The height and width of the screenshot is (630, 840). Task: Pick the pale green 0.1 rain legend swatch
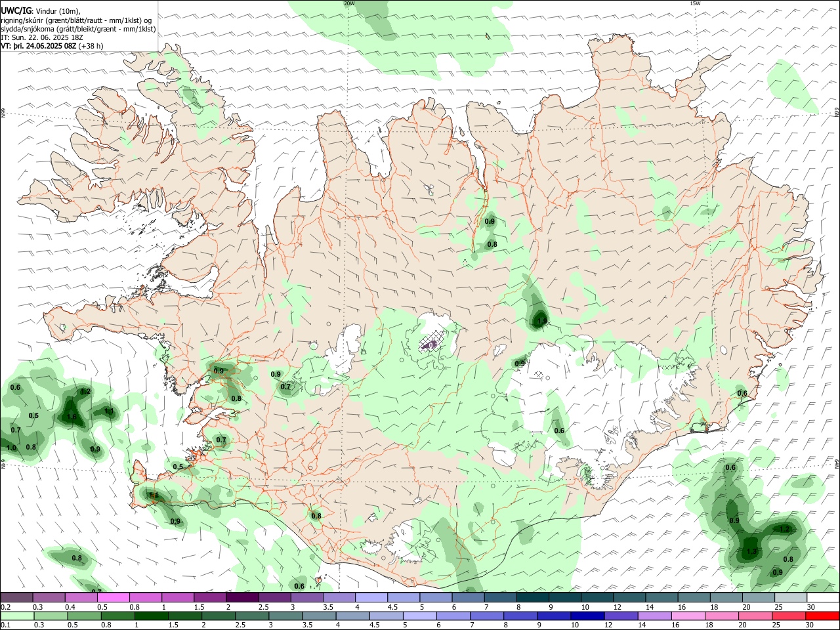pos(16,616)
